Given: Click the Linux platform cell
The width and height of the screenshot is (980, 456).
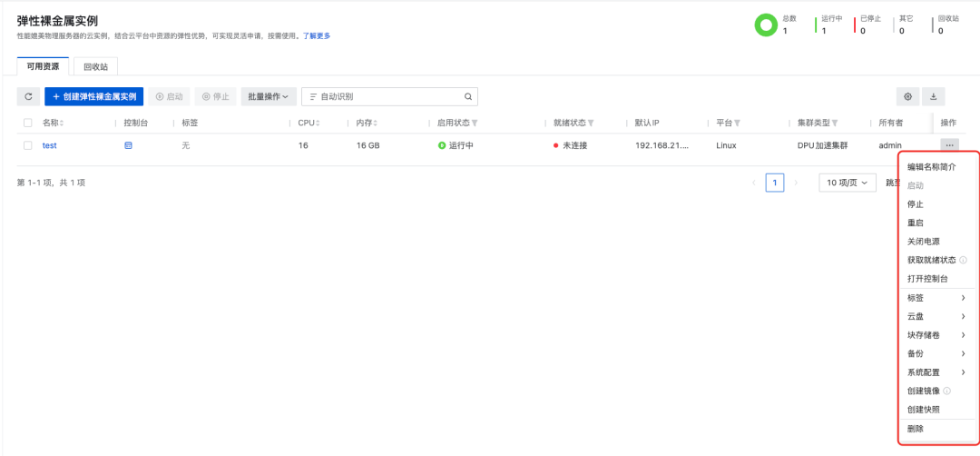Looking at the screenshot, I should 726,145.
